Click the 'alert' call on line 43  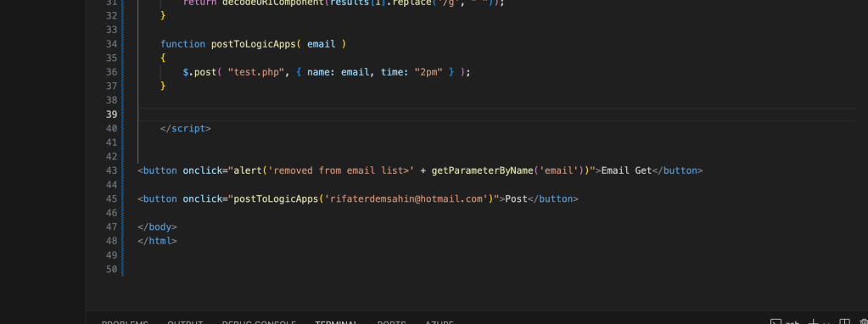[248, 170]
